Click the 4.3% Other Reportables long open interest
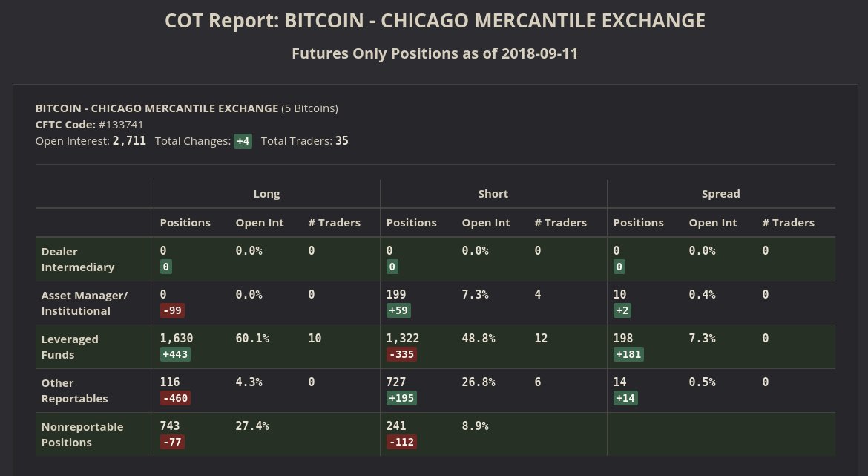 (x=249, y=382)
